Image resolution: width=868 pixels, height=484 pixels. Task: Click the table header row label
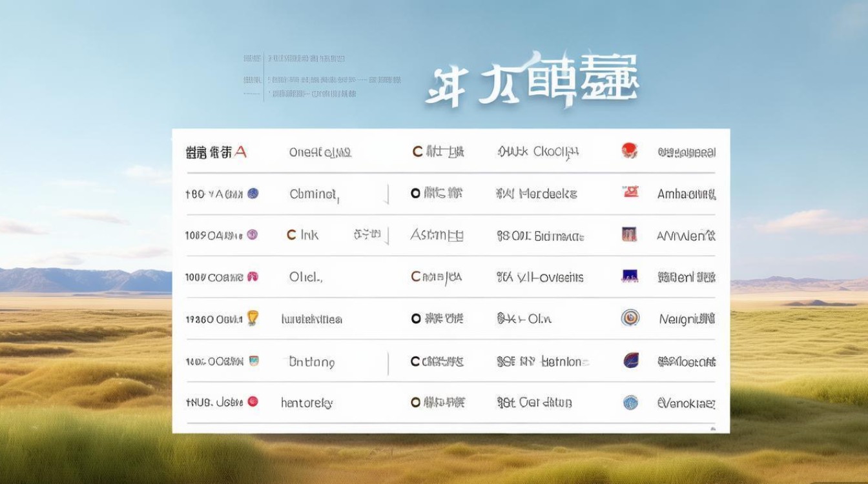click(213, 151)
